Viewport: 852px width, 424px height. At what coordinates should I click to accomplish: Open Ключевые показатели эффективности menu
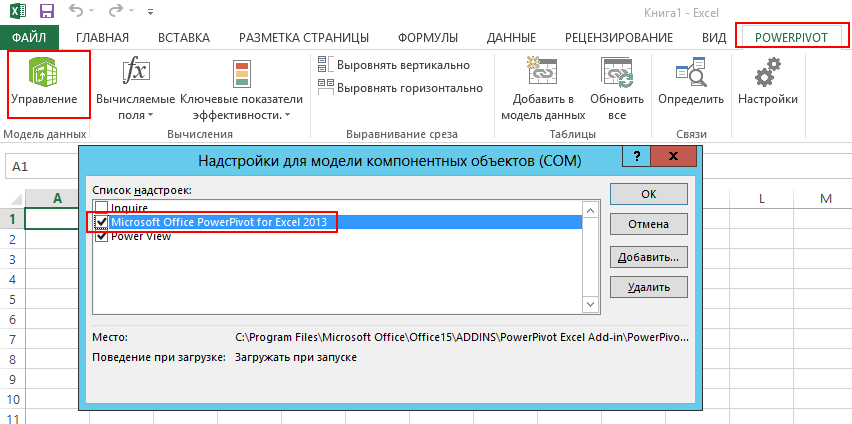click(x=241, y=90)
